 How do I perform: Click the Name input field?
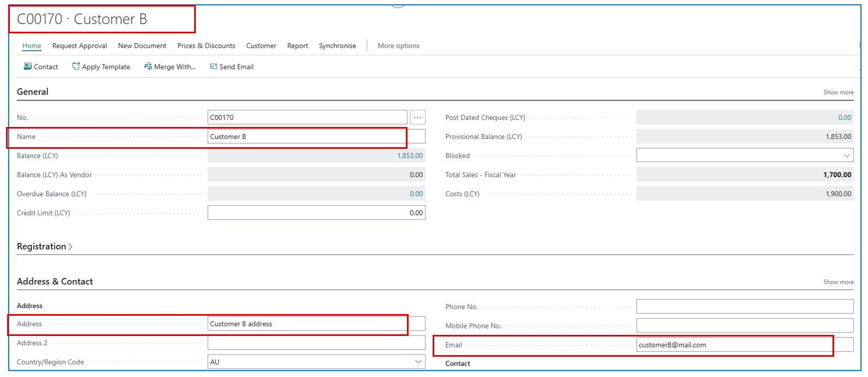pyautogui.click(x=306, y=137)
